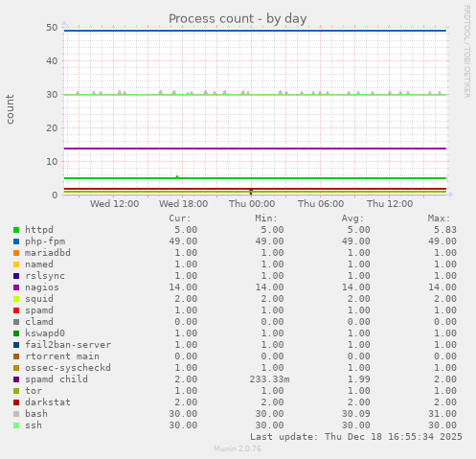Click the 'Thu 12:00' x-axis label

(390, 204)
